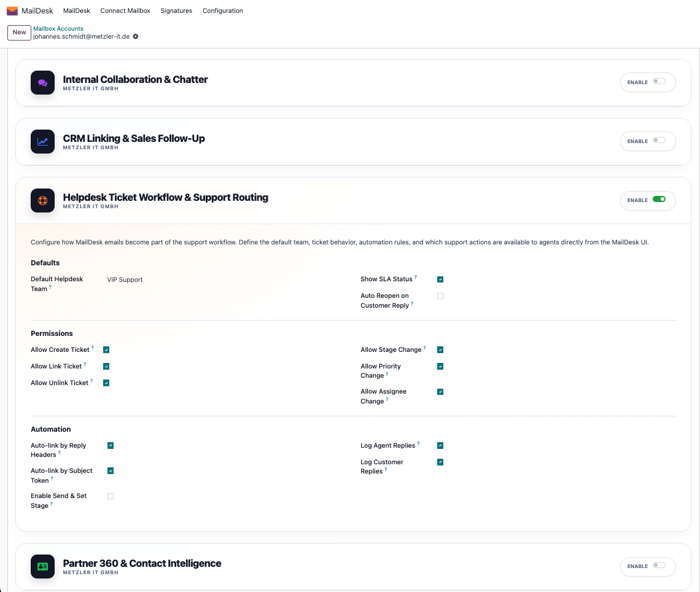The width and height of the screenshot is (700, 592).
Task: Uncheck Log Agent Replies checkbox
Action: [440, 446]
